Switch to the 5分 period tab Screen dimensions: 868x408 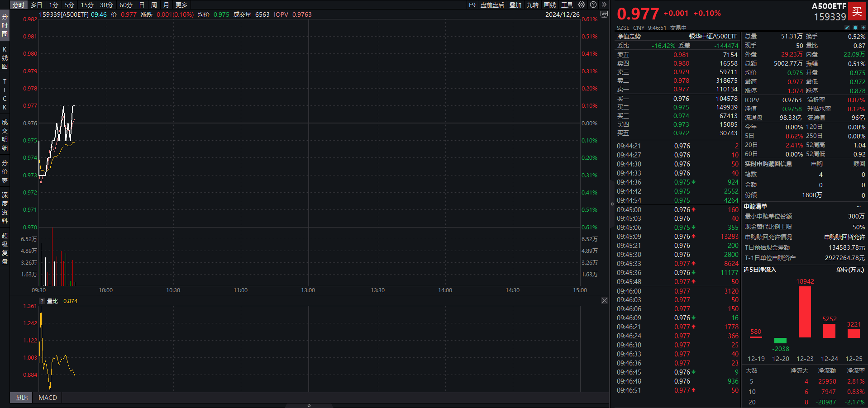(x=69, y=5)
